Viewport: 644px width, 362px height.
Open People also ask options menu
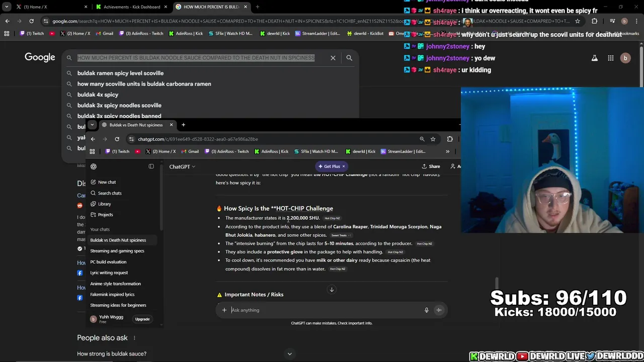coord(134,338)
